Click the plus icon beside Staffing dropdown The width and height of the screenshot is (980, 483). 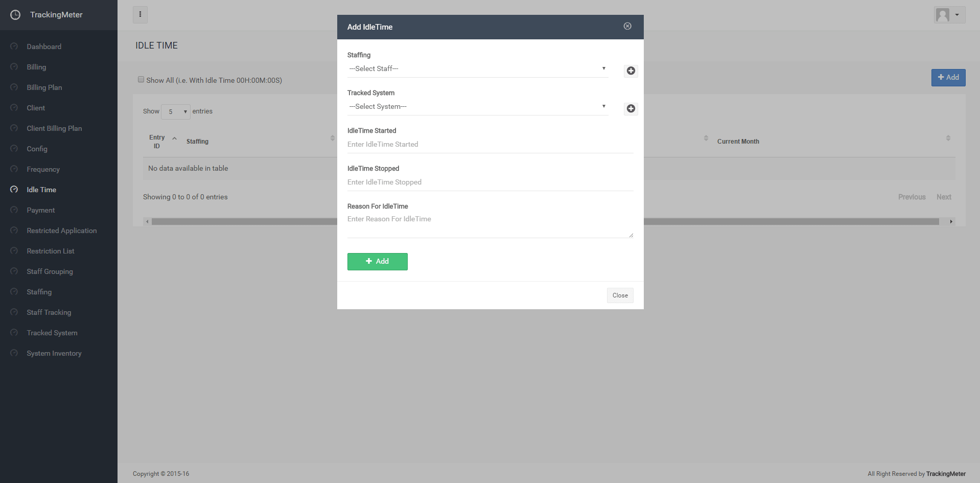tap(631, 71)
